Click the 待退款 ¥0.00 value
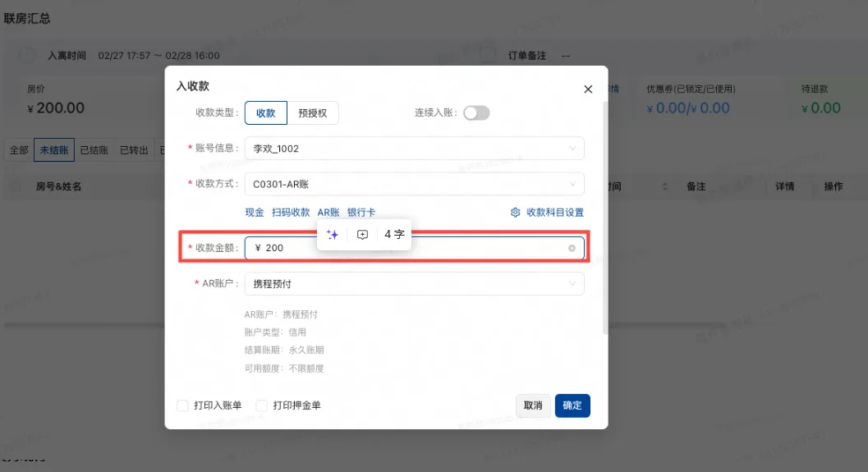 (821, 108)
